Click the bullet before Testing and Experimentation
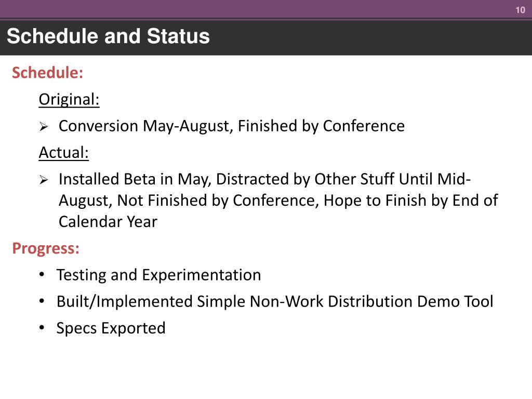 42,274
